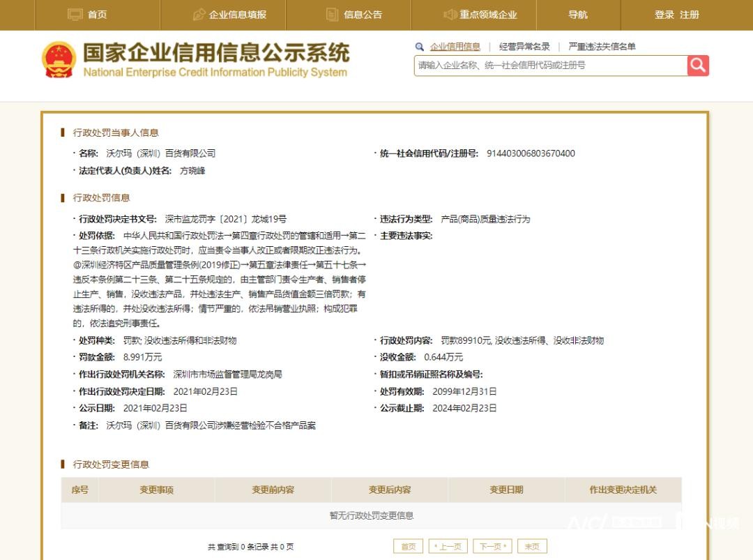Click the 国家企业信用信息公示系统 site title
The image size is (753, 560).
pos(216,53)
